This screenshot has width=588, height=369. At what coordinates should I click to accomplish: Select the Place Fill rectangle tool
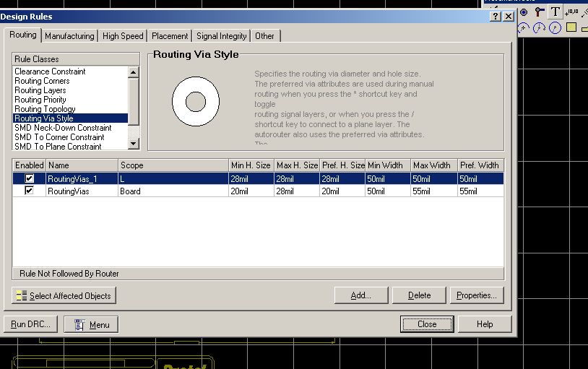click(x=571, y=27)
